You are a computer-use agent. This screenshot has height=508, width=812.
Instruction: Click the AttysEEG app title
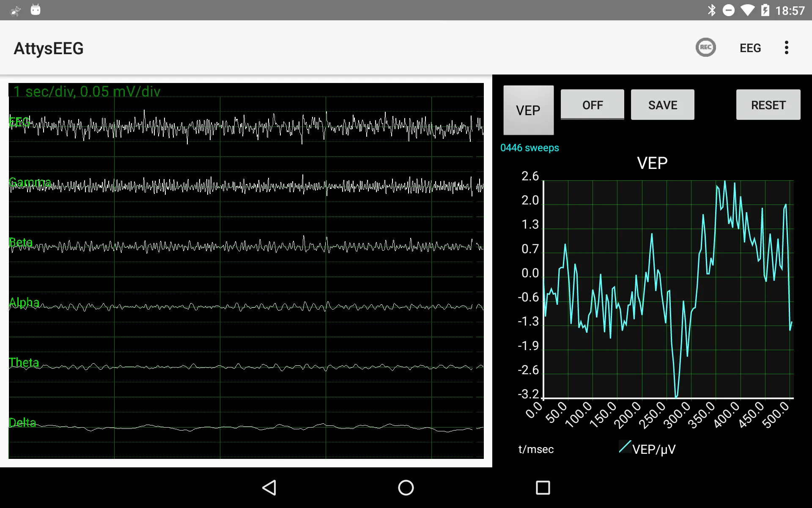click(x=49, y=48)
